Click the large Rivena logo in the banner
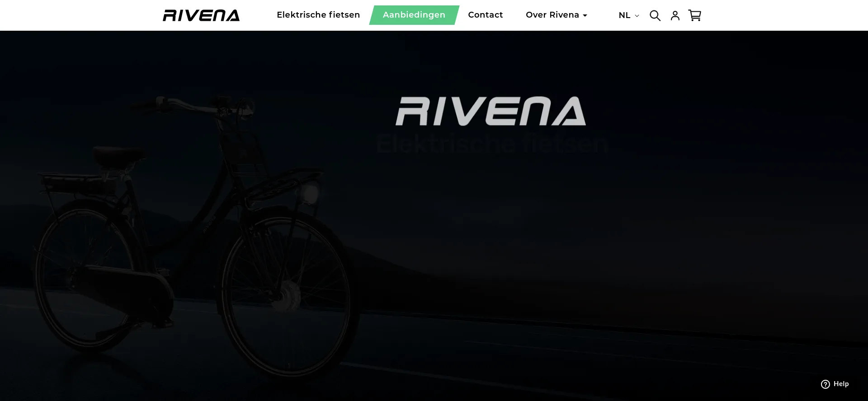The image size is (868, 401). (x=491, y=111)
